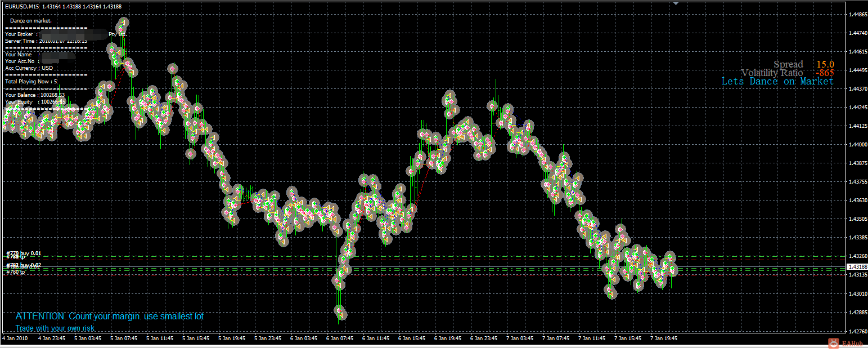
Task: Click 'Total Playing Now : 5' text
Action: pyautogui.click(x=31, y=82)
